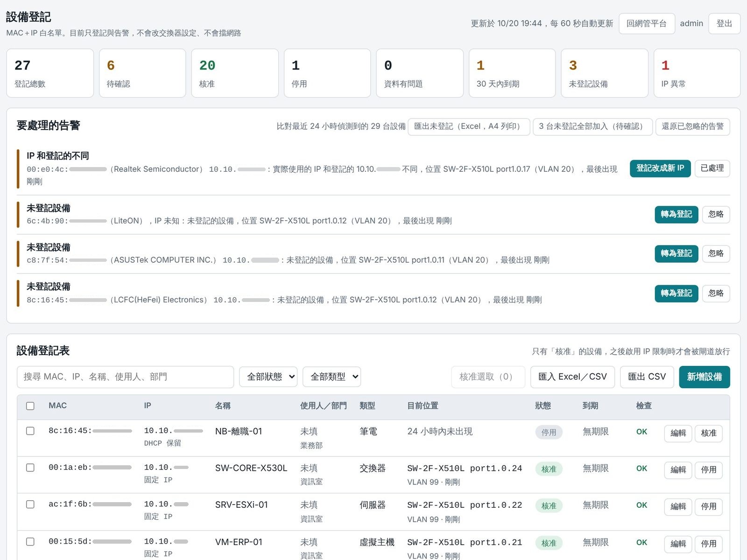
Task: Click the 狀態 column header
Action: 543,406
